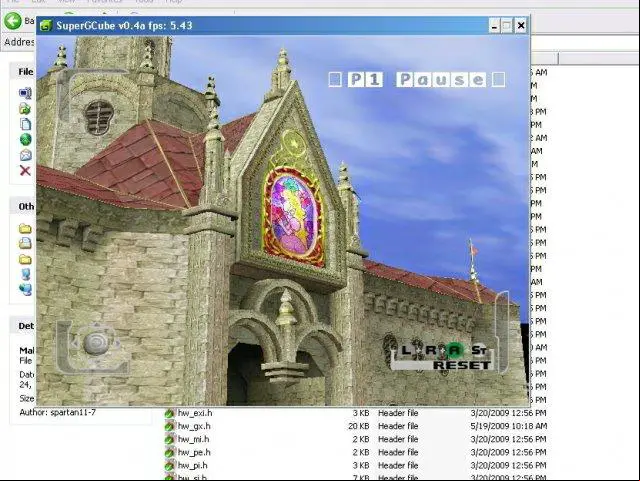
Task: Click the P1 Pause text in game
Action: [x=417, y=79]
